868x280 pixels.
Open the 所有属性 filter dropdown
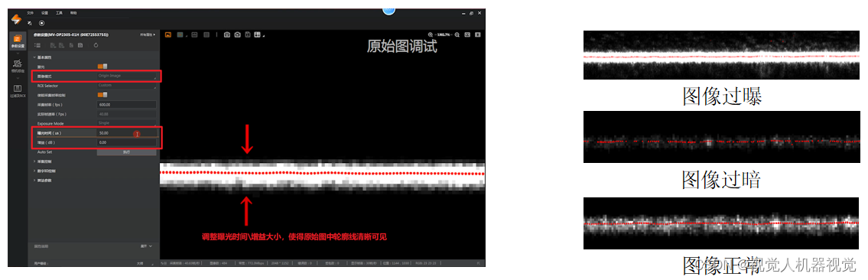pyautogui.click(x=148, y=35)
